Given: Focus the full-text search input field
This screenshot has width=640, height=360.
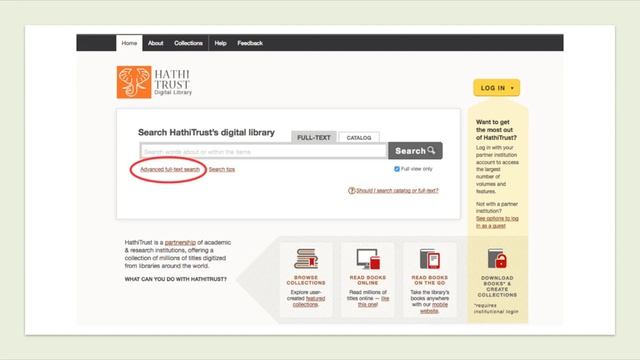Looking at the screenshot, I should click(263, 151).
